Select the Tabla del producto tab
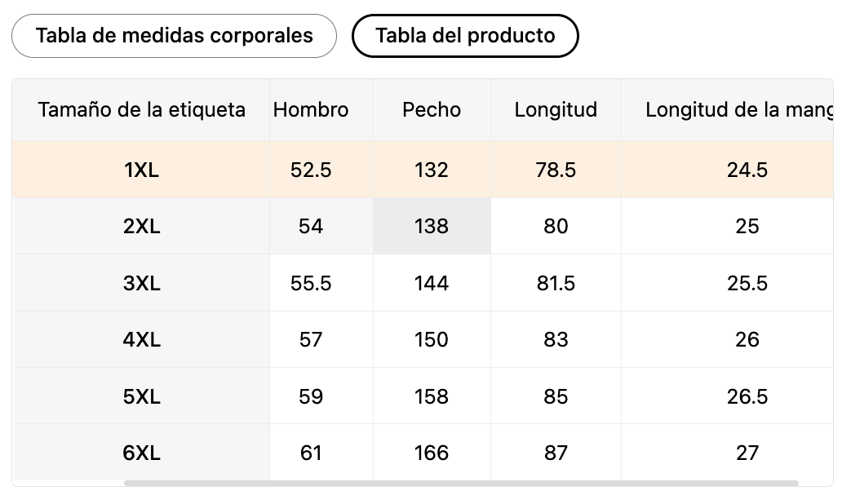The height and width of the screenshot is (504, 842). [465, 36]
